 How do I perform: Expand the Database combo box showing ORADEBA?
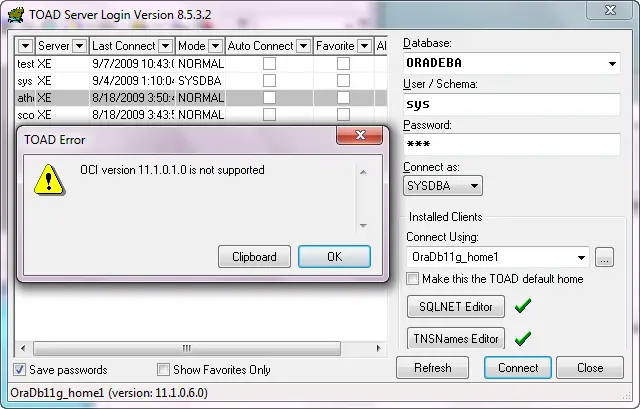[612, 64]
